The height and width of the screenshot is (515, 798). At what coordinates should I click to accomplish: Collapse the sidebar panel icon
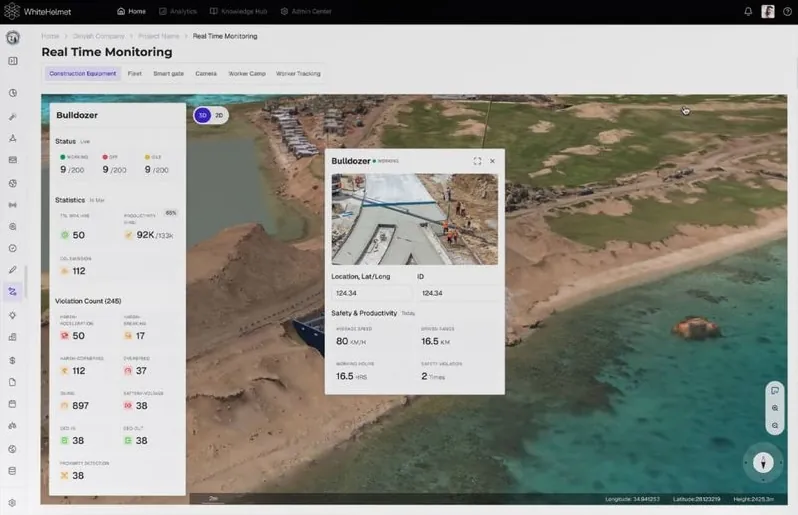tap(13, 61)
